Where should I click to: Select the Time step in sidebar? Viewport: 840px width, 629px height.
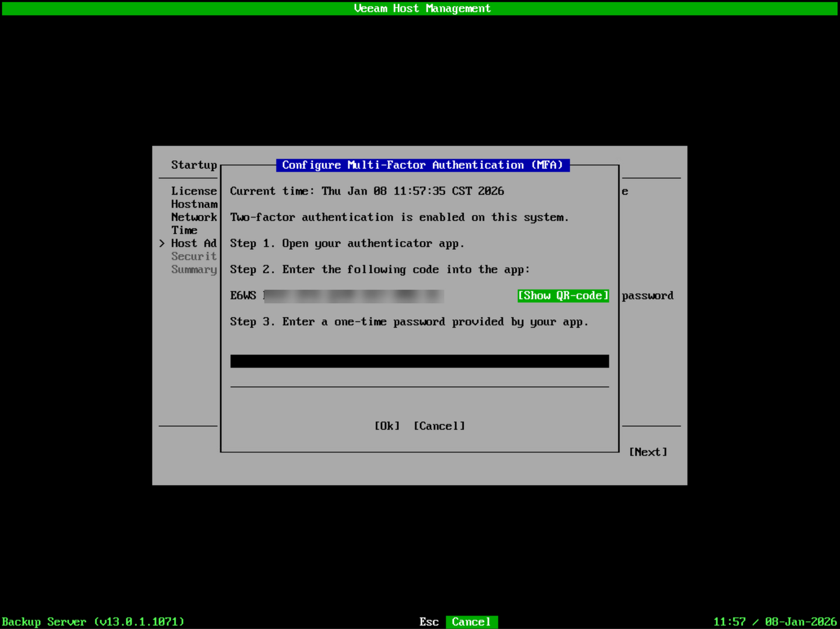184,231
